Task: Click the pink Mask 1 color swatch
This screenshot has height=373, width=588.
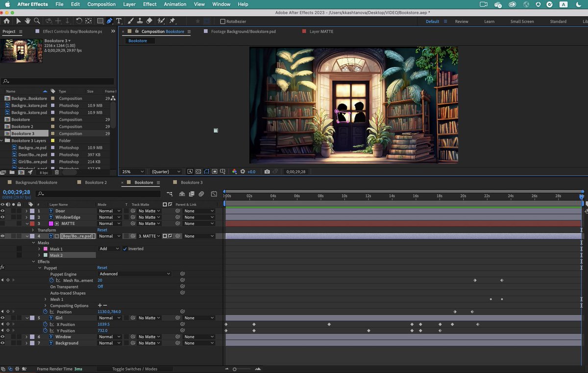Action: pos(46,249)
